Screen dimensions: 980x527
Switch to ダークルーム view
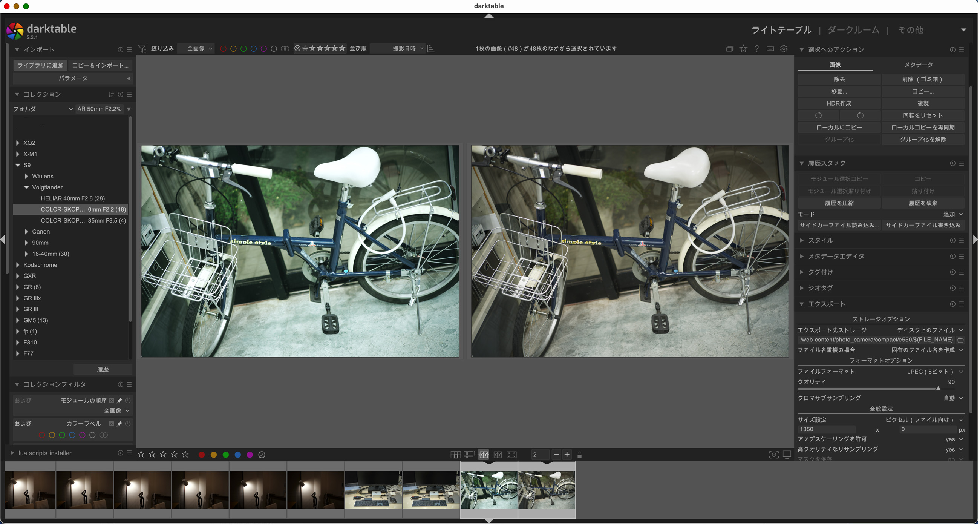(x=854, y=30)
